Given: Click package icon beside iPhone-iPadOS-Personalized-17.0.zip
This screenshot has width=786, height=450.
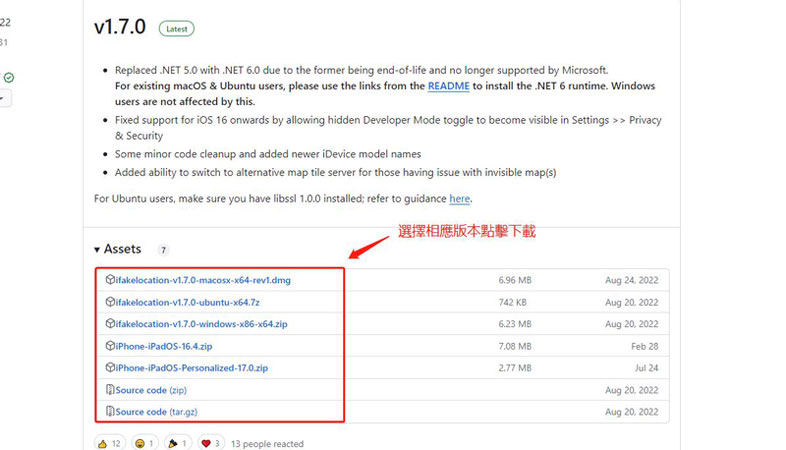Looking at the screenshot, I should (x=110, y=368).
